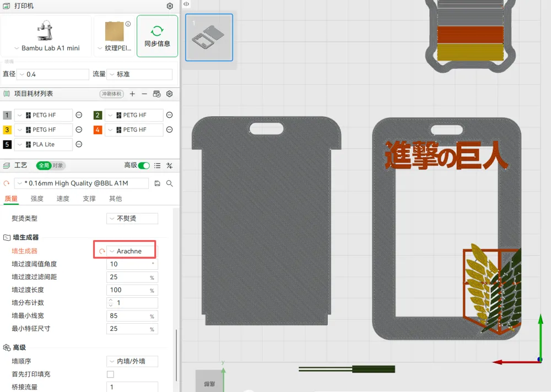The image size is (551, 392).
Task: Switch process scope to 对象
Action: point(58,165)
